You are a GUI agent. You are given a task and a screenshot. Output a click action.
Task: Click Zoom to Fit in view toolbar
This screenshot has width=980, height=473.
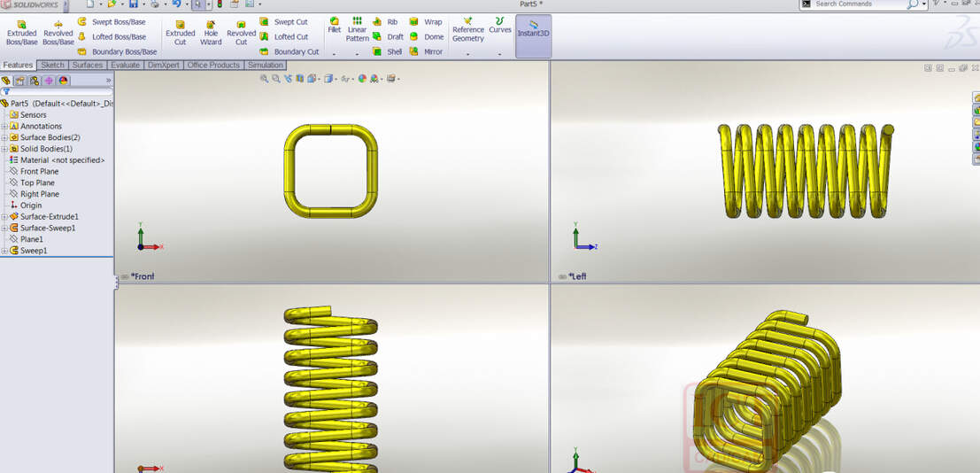coord(265,79)
